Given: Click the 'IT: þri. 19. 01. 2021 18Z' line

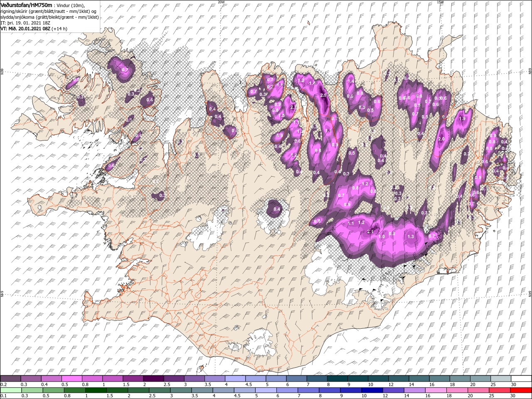Looking at the screenshot, I should (x=25, y=23).
